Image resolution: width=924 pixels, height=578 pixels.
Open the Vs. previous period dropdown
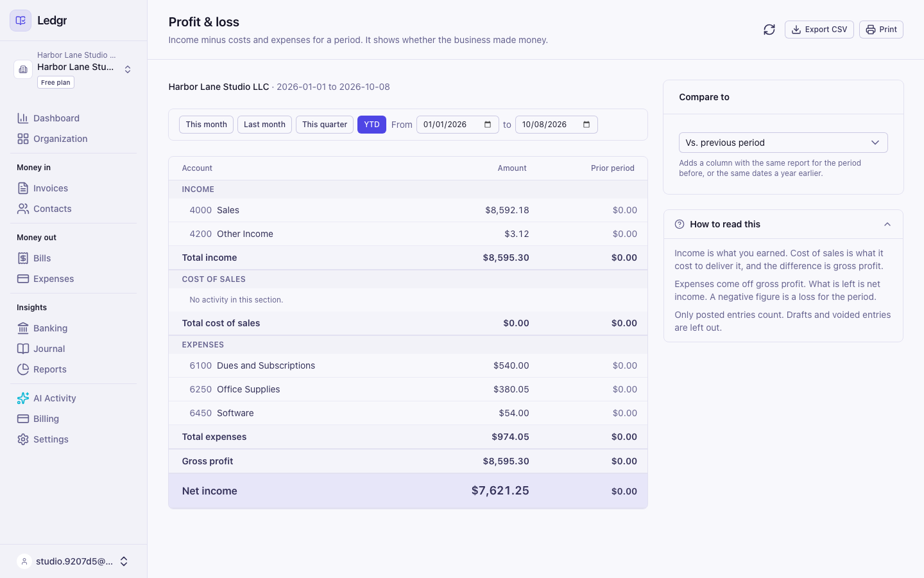click(x=783, y=143)
